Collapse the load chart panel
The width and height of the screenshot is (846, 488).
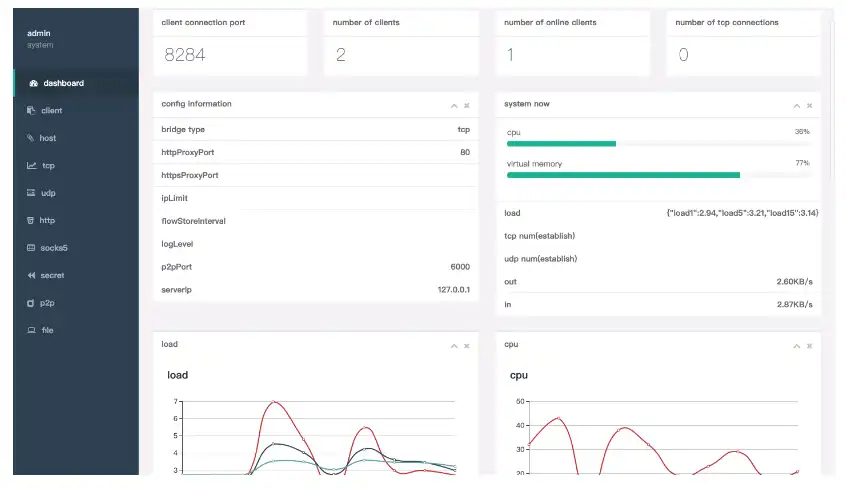point(454,345)
